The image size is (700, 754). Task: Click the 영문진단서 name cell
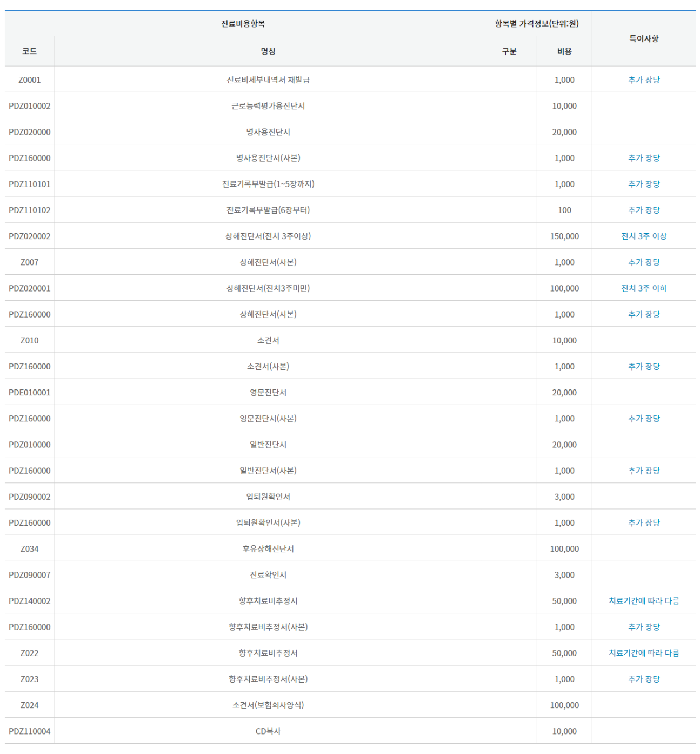point(268,393)
